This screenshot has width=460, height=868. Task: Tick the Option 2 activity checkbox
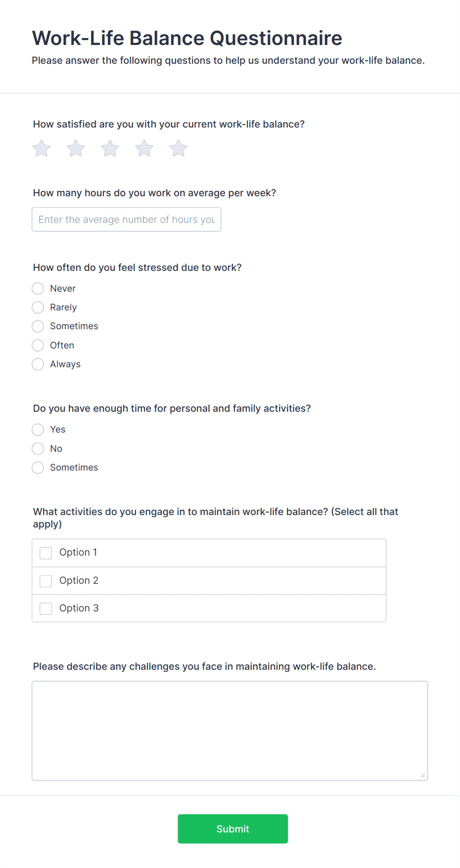point(46,581)
